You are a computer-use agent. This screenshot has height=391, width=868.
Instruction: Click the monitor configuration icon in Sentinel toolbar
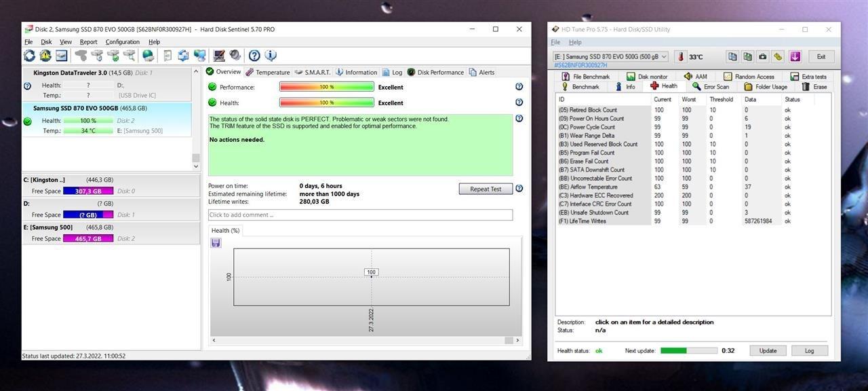[219, 56]
